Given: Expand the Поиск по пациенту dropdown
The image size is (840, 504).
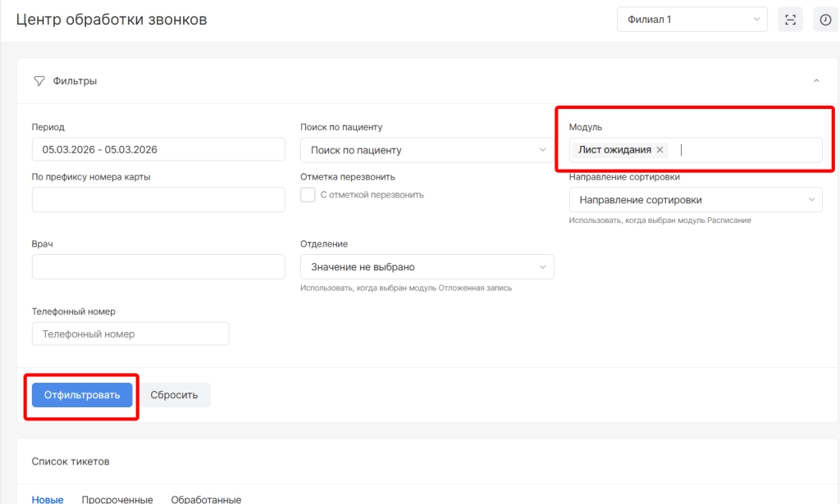Looking at the screenshot, I should pos(427,150).
